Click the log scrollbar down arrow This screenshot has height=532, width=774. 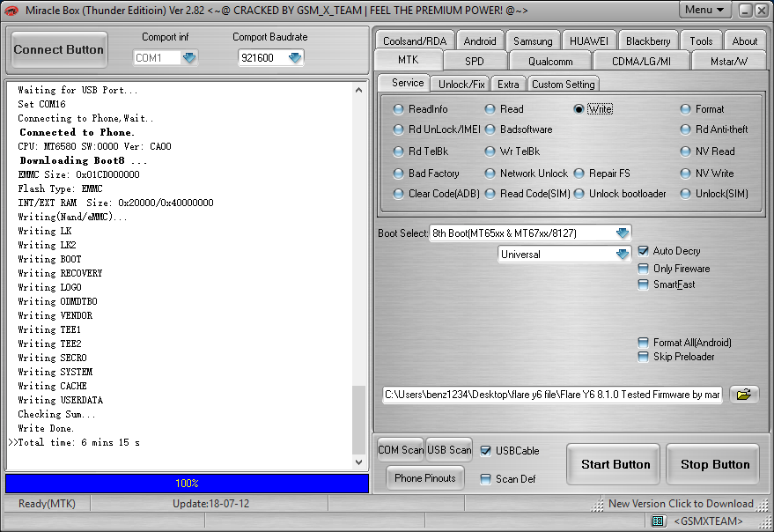359,462
